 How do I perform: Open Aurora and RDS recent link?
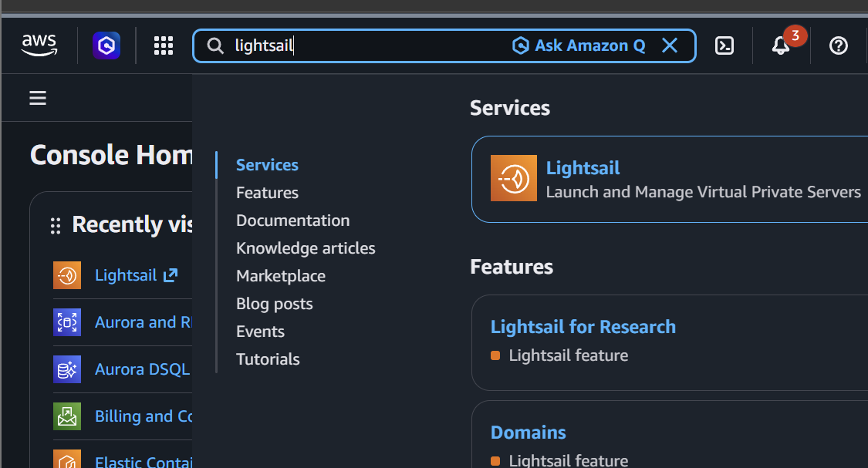(x=143, y=322)
